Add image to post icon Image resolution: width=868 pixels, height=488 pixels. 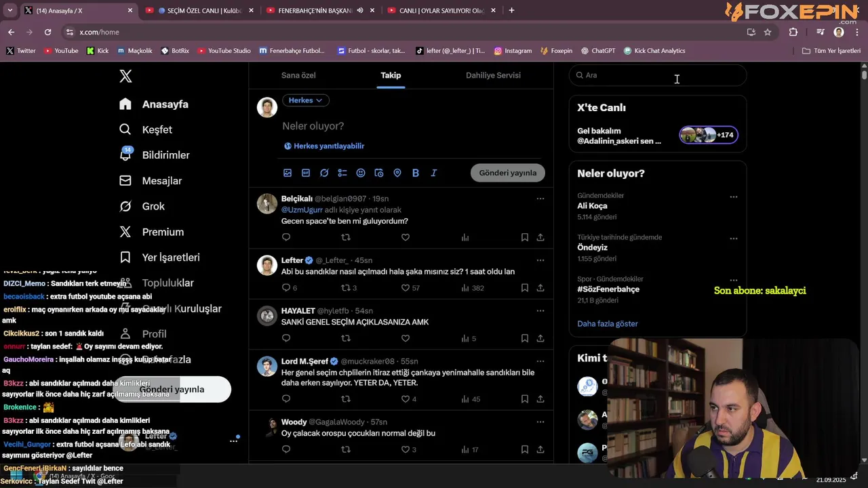(x=288, y=173)
